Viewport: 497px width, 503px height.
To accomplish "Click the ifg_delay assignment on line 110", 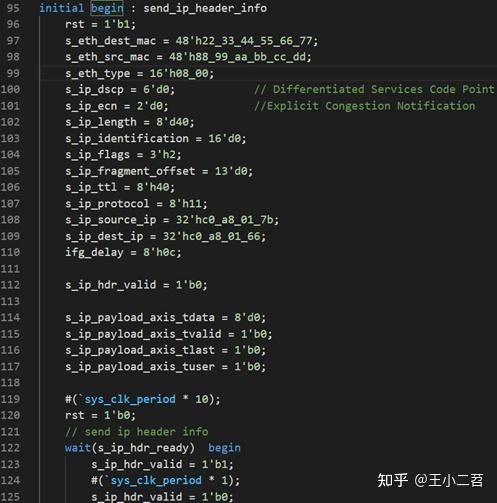I will (x=123, y=252).
